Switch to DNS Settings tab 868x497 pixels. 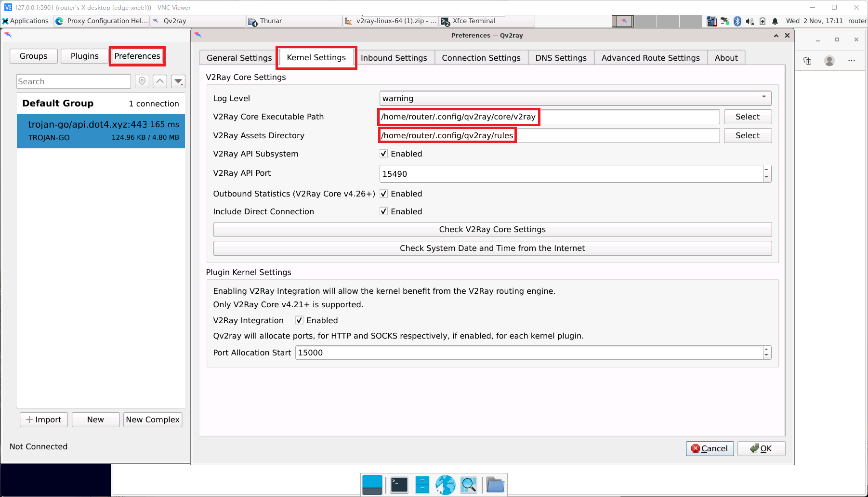point(561,58)
